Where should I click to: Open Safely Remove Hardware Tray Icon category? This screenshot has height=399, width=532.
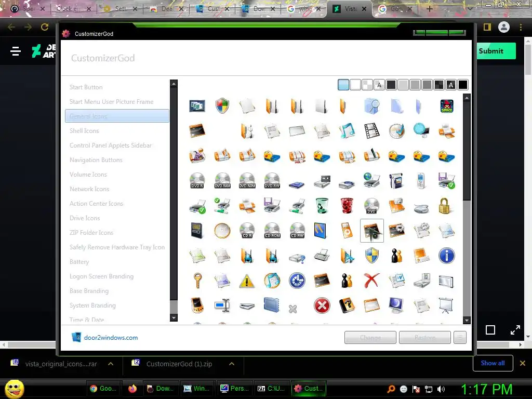[117, 247]
